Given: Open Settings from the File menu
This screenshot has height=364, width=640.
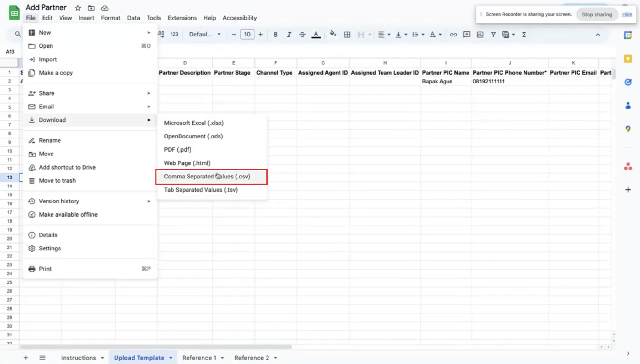Looking at the screenshot, I should click(90, 249).
